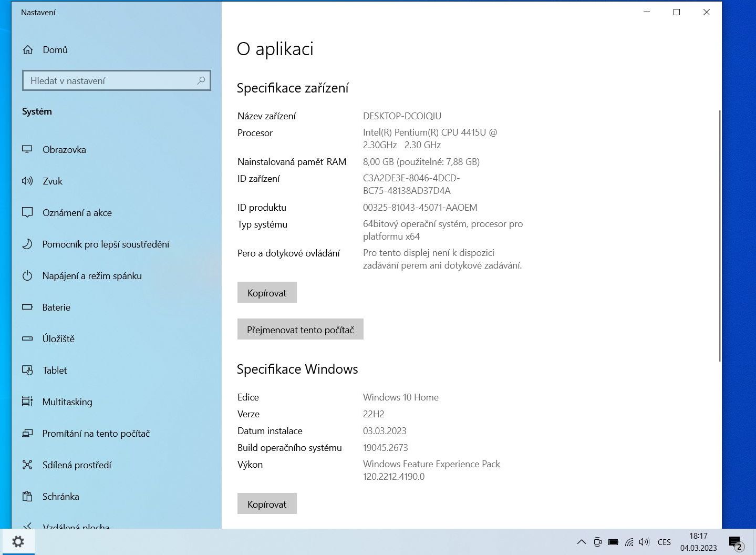Click the Zvuk speaker icon
Viewport: 756px width, 555px height.
click(x=27, y=181)
